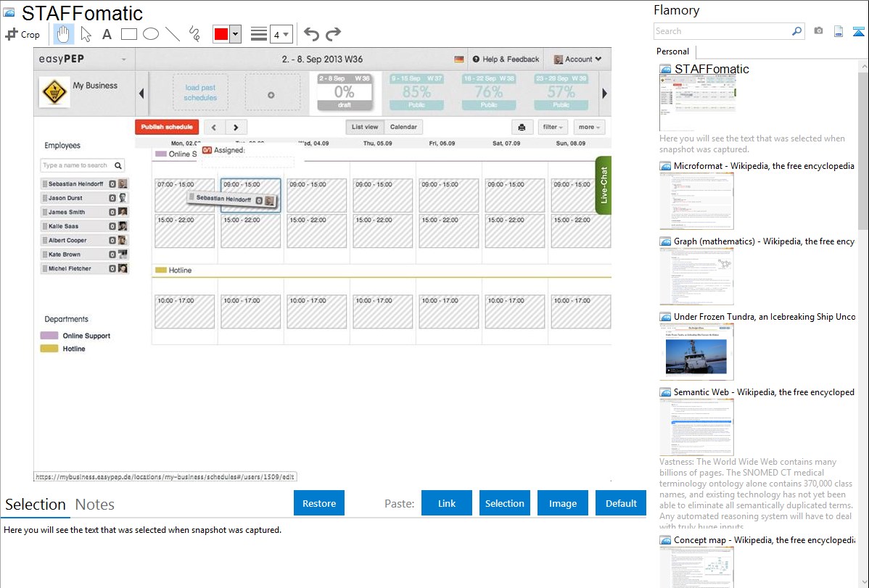Open the Selection tab below the snapshot

[x=36, y=505]
